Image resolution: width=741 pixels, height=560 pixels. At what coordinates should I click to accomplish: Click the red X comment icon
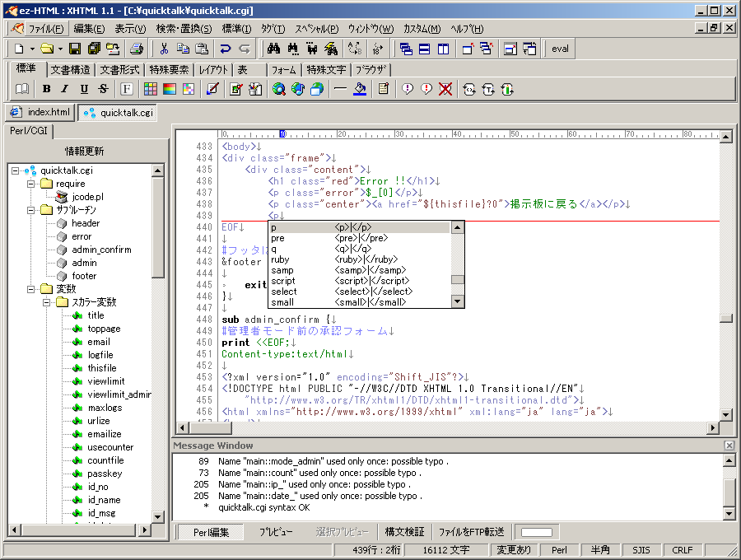(x=445, y=89)
